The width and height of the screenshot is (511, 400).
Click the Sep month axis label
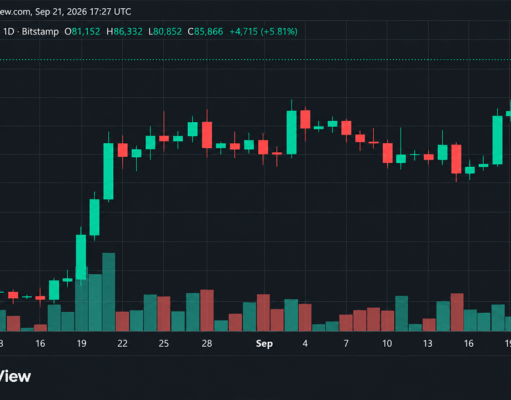click(x=264, y=343)
